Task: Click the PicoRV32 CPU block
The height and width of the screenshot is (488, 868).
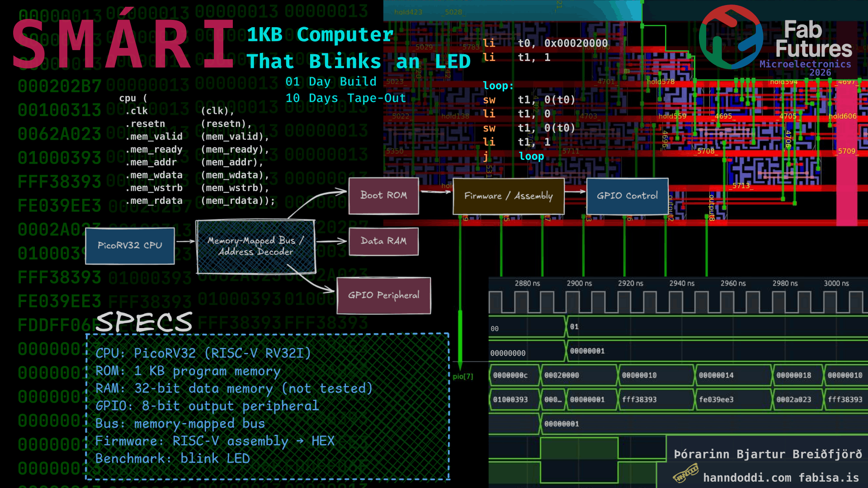Action: click(130, 245)
